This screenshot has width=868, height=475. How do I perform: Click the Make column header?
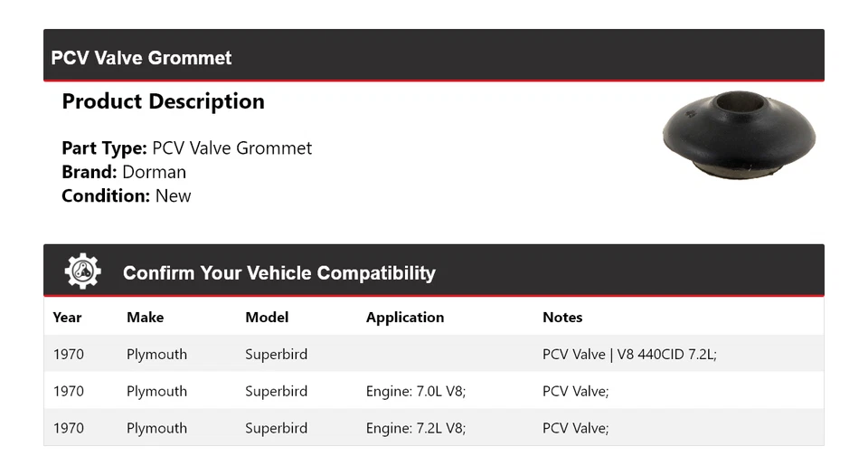point(145,318)
